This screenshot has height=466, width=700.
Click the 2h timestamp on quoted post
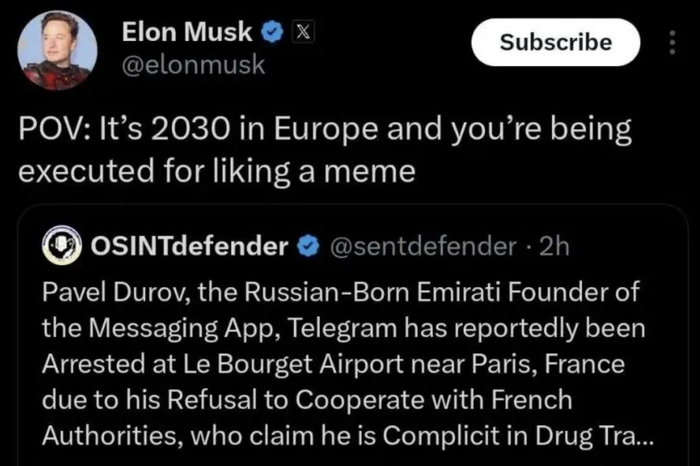coord(553,246)
